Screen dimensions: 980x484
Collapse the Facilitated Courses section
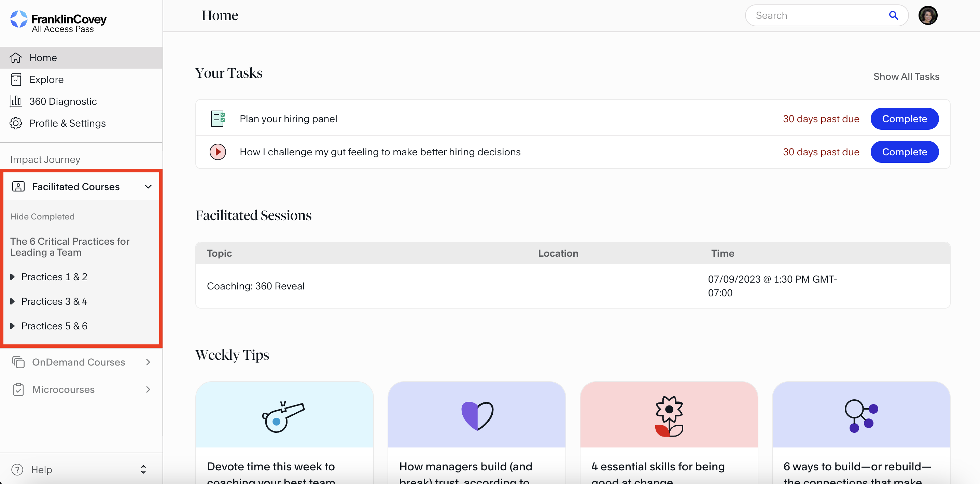[x=148, y=187]
